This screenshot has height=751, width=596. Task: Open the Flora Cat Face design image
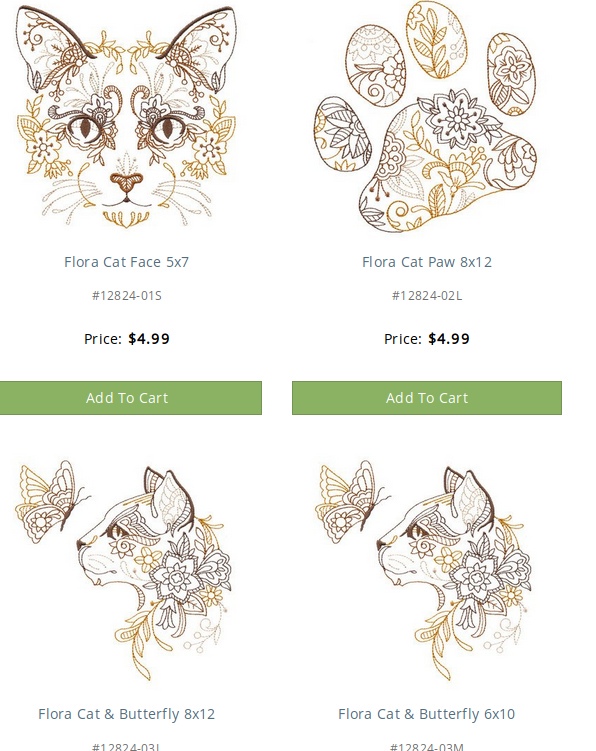(126, 117)
